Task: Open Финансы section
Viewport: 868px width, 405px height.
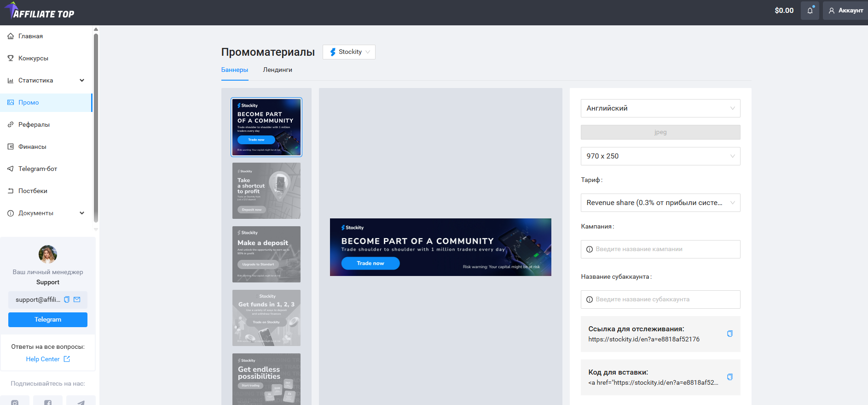Action: 46,147
